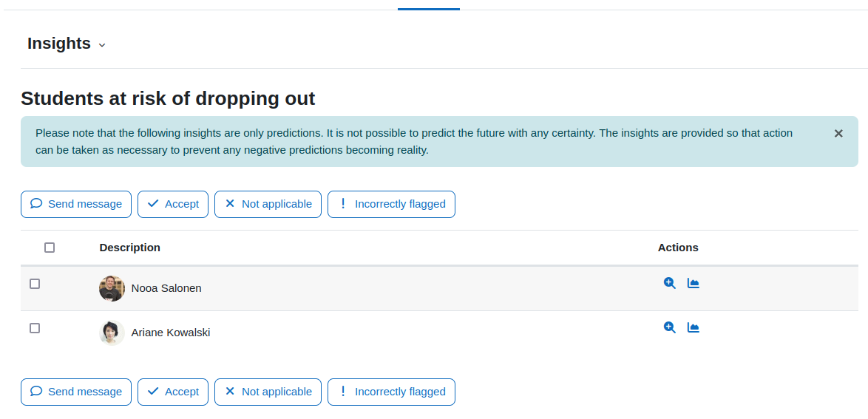Click the bottom Accept button
The image size is (868, 419).
click(173, 392)
